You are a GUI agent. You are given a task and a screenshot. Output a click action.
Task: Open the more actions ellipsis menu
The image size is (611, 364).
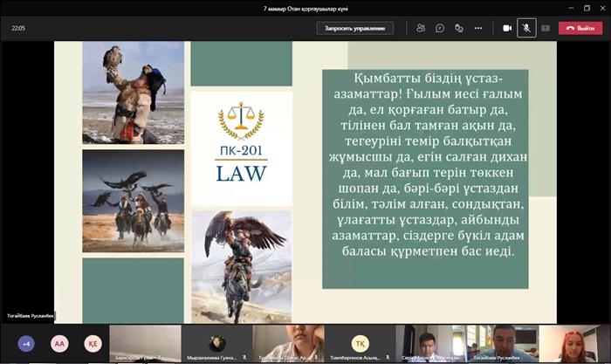pyautogui.click(x=477, y=28)
